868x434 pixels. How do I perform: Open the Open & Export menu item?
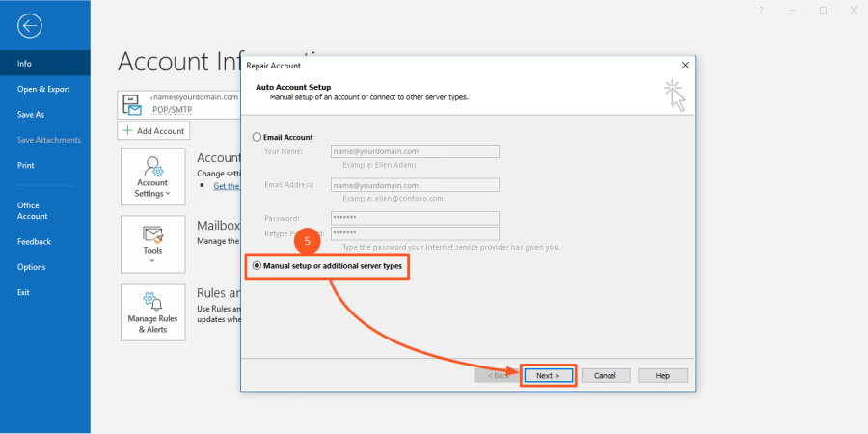click(x=43, y=89)
